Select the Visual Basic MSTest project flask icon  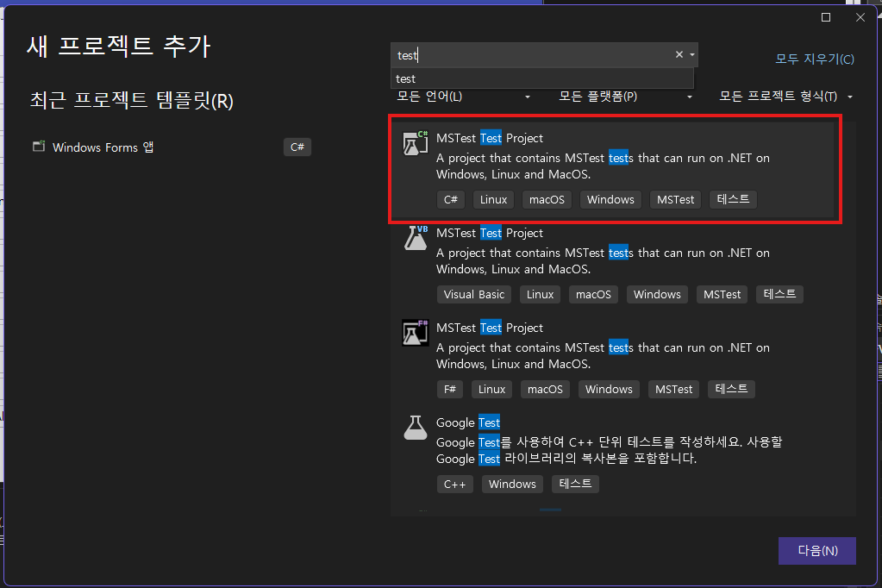click(x=415, y=237)
